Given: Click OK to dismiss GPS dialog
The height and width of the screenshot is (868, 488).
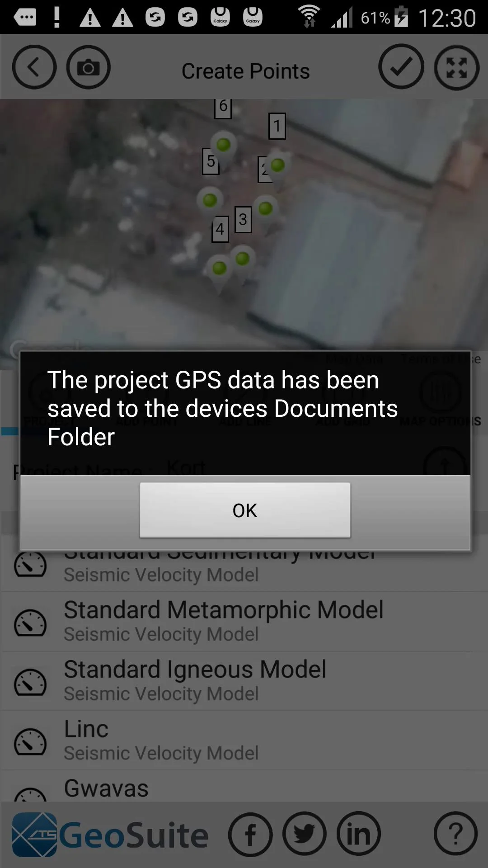Looking at the screenshot, I should 245,510.
